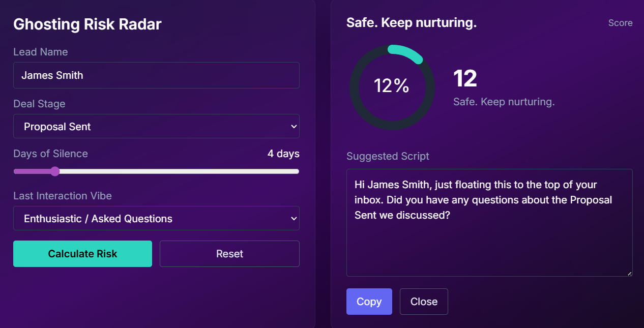This screenshot has width=644, height=328.
Task: Click the Lead Name input field
Action: pos(156,75)
